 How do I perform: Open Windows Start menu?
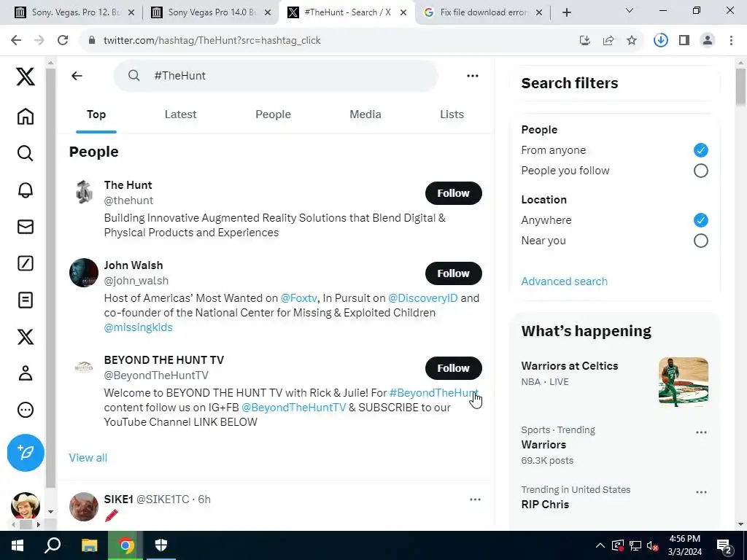(18, 545)
